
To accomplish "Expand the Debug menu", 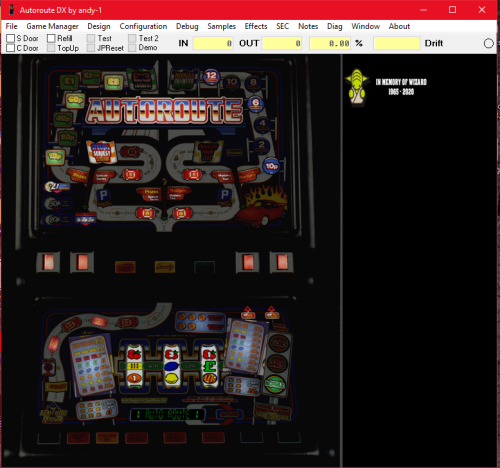I will (x=187, y=26).
